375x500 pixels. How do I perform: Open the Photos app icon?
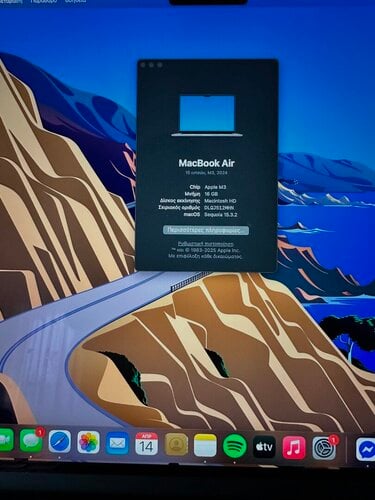tap(88, 443)
